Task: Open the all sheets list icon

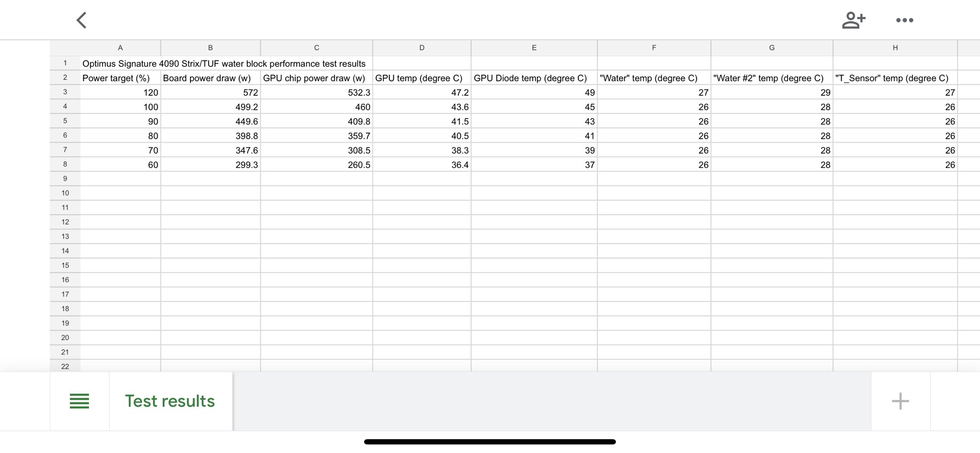Action: tap(79, 401)
